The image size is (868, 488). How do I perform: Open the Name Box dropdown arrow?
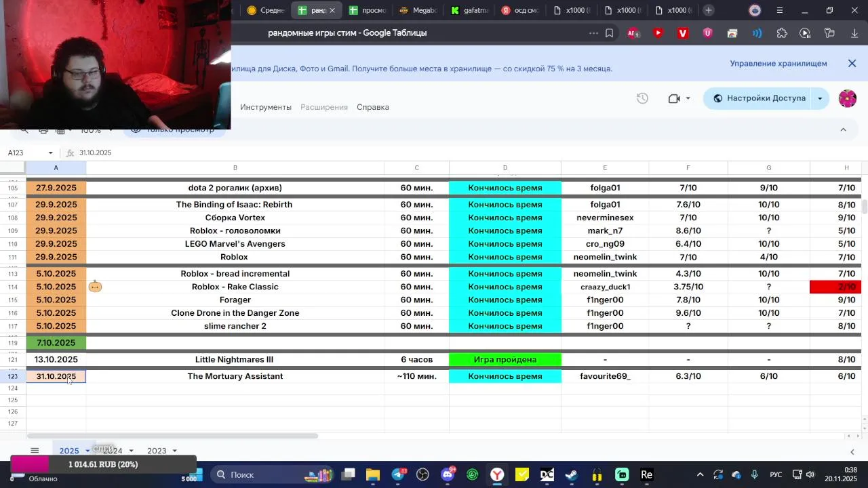point(50,153)
